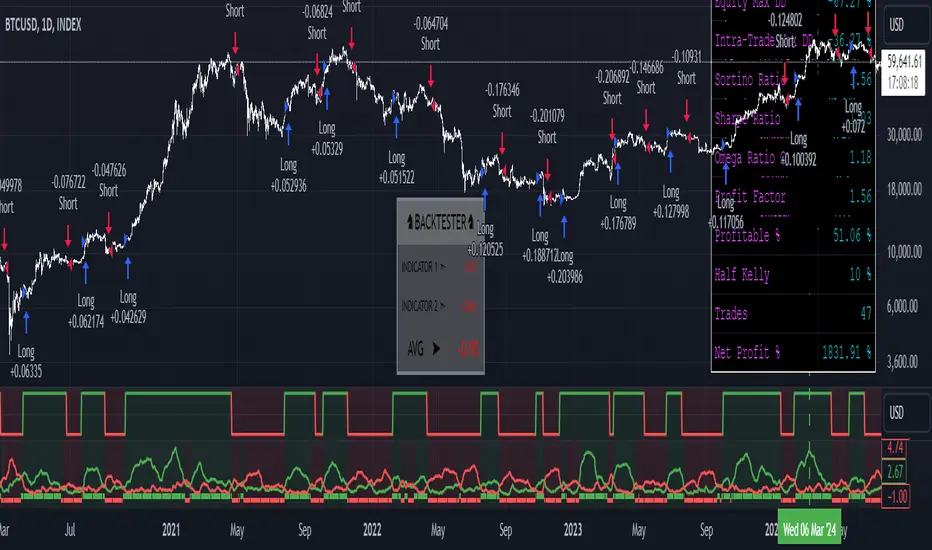
Task: Click the AVG red value -0.93
Action: (x=468, y=349)
